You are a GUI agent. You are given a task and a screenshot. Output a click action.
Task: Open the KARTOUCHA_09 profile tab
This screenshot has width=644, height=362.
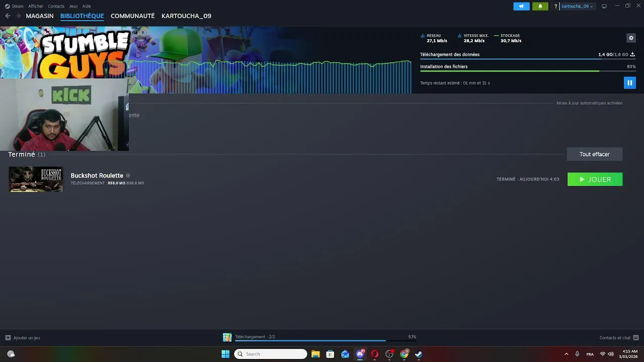(186, 16)
